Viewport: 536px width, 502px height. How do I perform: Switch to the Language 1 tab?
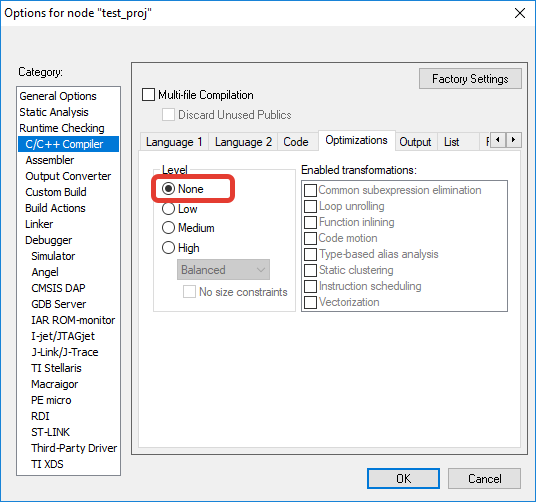point(174,142)
